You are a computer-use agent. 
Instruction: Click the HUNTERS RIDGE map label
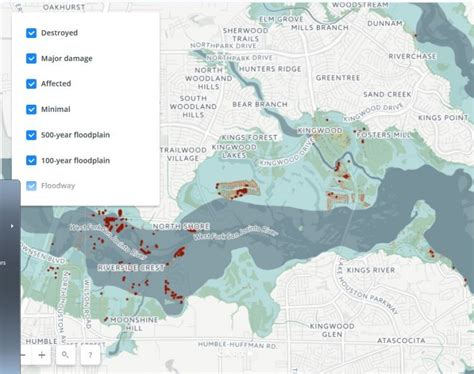(270, 69)
